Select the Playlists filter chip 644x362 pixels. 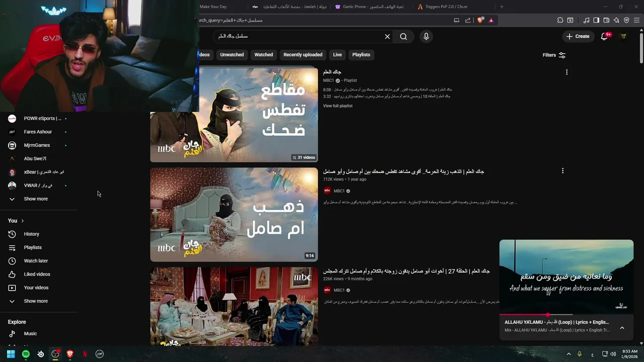361,55
